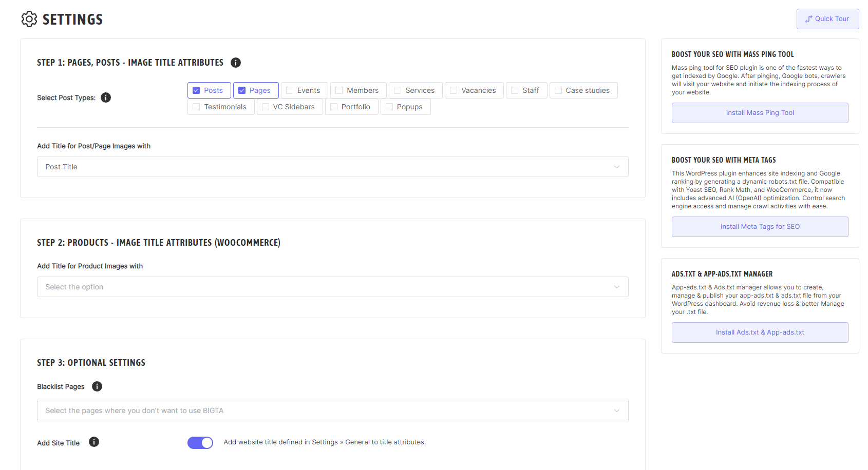Click the Settings gear icon in header

pos(29,19)
